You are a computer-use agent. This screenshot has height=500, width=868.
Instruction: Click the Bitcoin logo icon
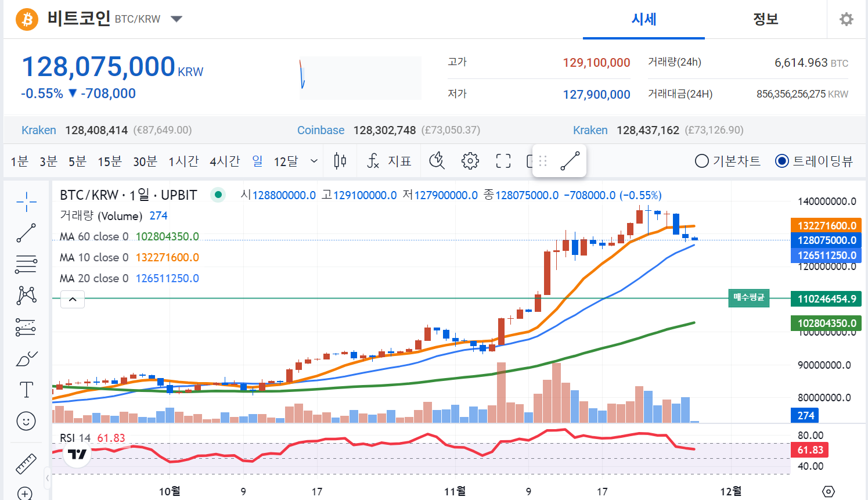[27, 19]
